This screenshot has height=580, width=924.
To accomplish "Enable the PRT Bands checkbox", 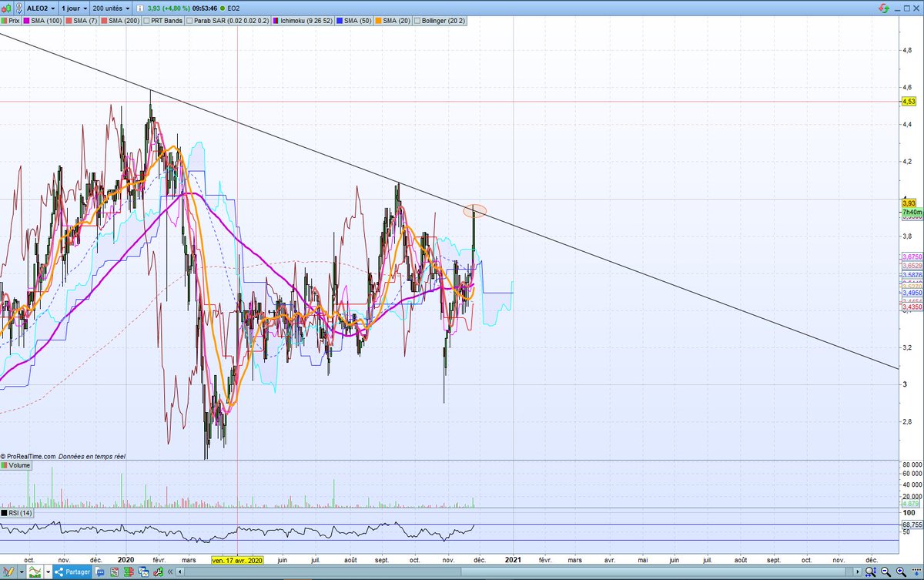I will (x=147, y=21).
